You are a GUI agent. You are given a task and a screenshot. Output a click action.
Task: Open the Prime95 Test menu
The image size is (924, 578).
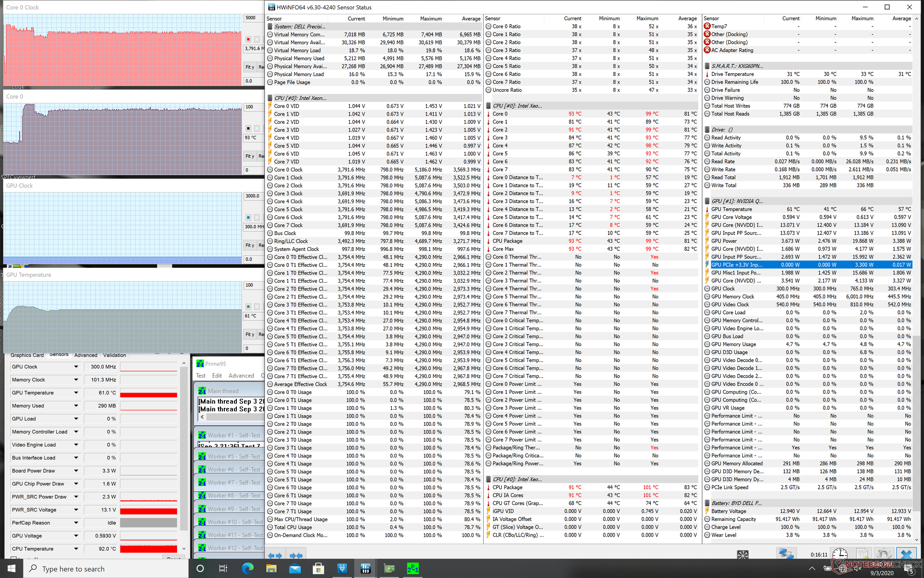201,376
